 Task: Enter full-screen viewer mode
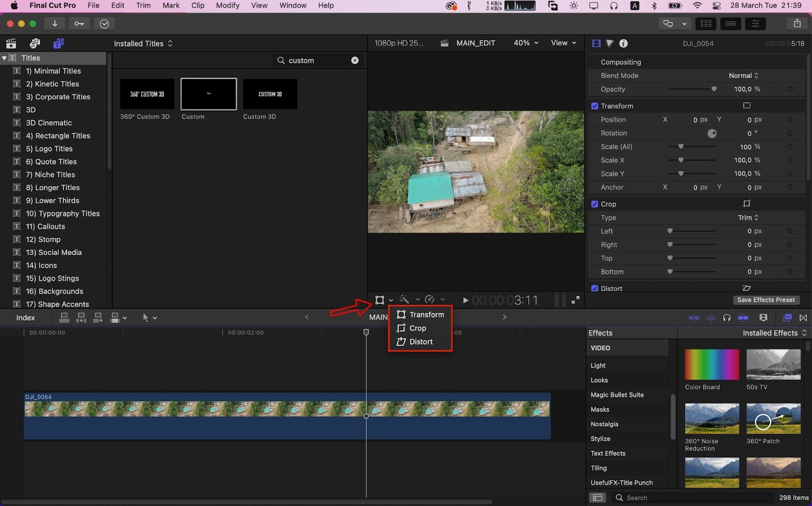click(576, 300)
